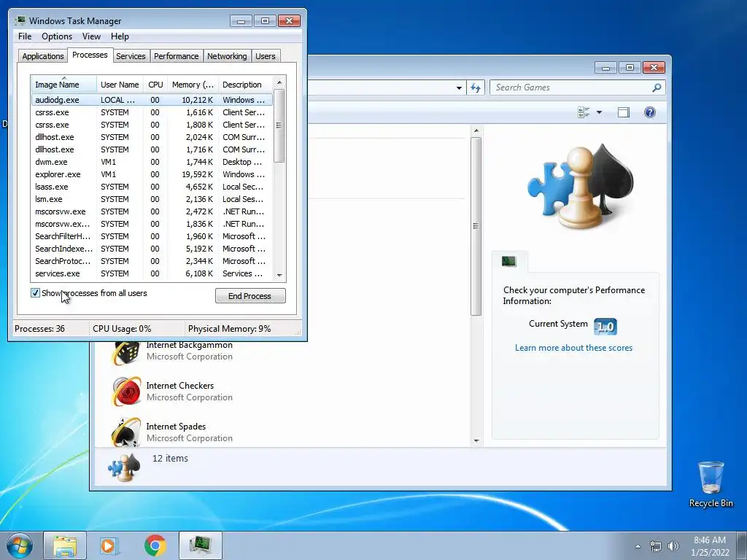Sort processes by Description column
This screenshot has height=560, width=747.
(x=245, y=85)
